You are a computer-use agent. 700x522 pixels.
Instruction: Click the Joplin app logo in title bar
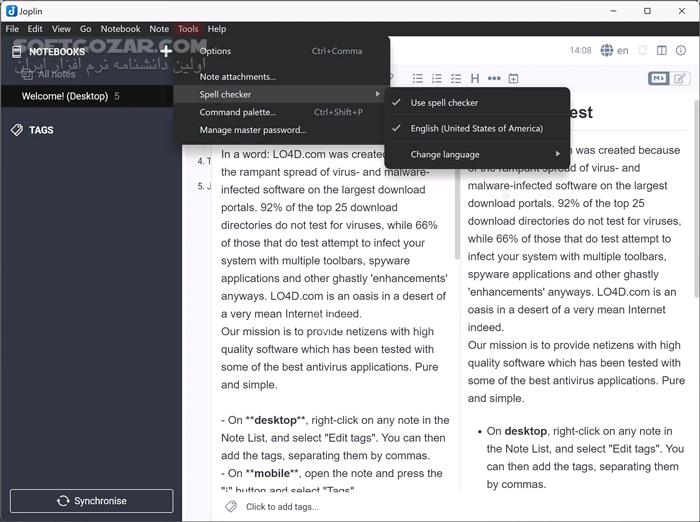tap(12, 11)
